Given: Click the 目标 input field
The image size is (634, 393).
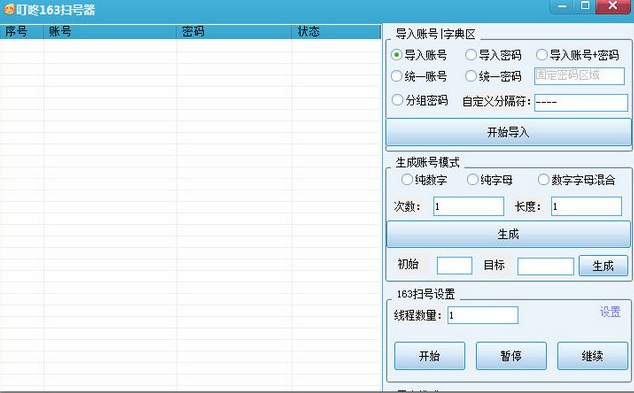Looking at the screenshot, I should pyautogui.click(x=545, y=266).
